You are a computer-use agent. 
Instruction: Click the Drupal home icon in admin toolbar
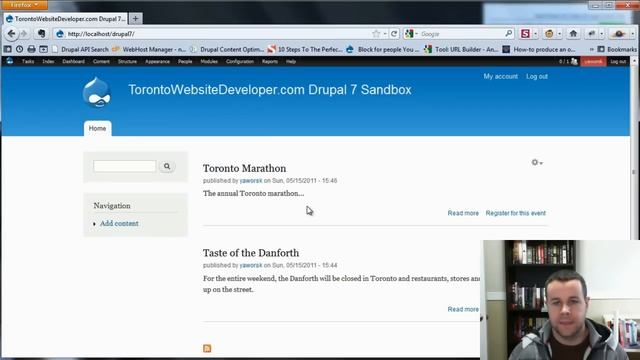(x=9, y=61)
